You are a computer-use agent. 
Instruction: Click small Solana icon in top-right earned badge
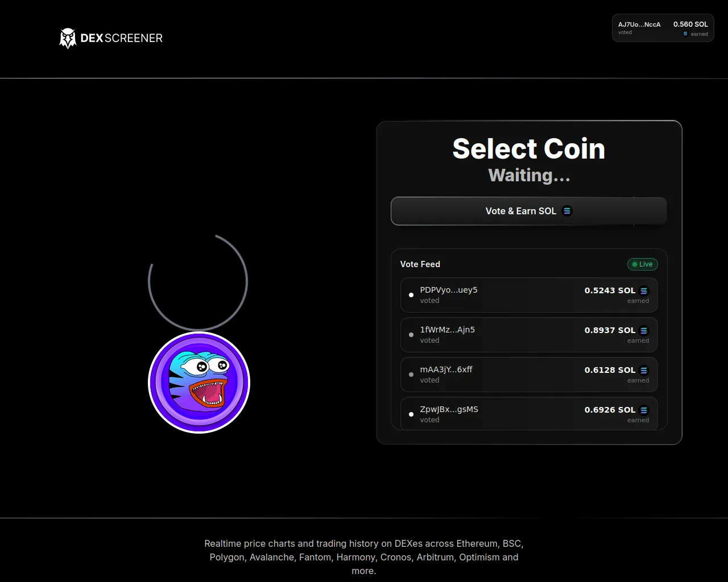[x=685, y=34]
